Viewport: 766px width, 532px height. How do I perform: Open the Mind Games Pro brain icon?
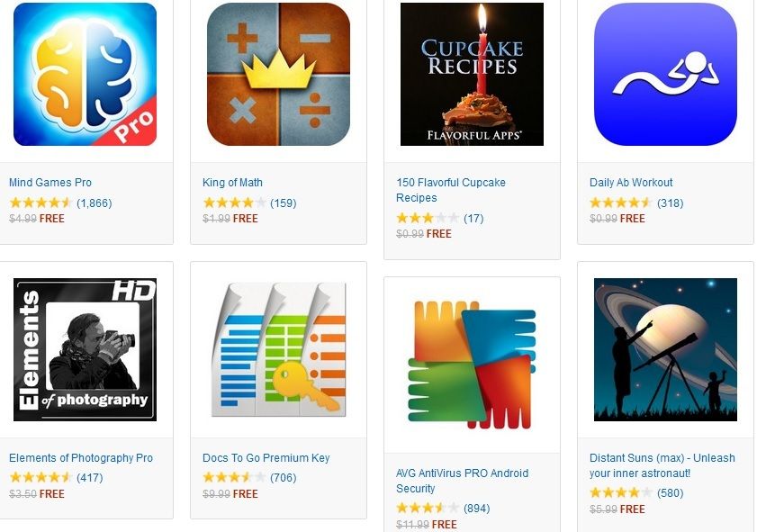pos(85,74)
